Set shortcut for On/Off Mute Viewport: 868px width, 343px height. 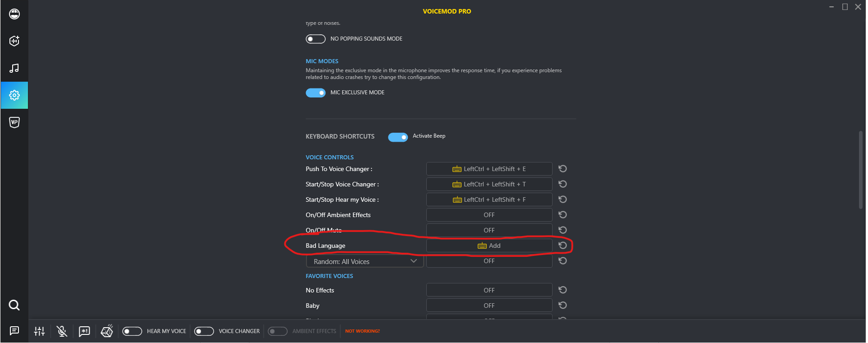[489, 230]
